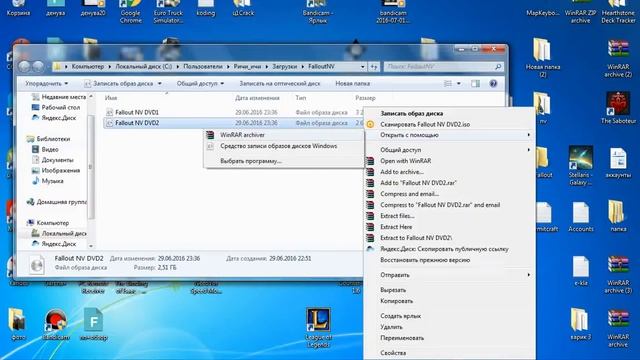Image resolution: width=640 pixels, height=360 pixels.
Task: Select Выбрать программу... option
Action: (x=251, y=161)
